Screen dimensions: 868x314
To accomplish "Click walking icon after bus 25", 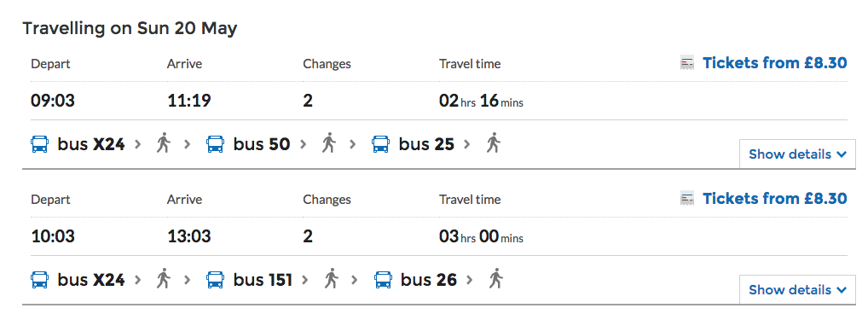I will coord(493,142).
